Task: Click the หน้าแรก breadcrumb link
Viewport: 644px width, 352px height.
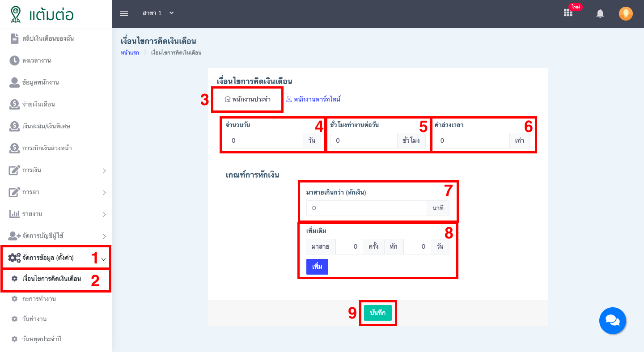Action: [130, 53]
